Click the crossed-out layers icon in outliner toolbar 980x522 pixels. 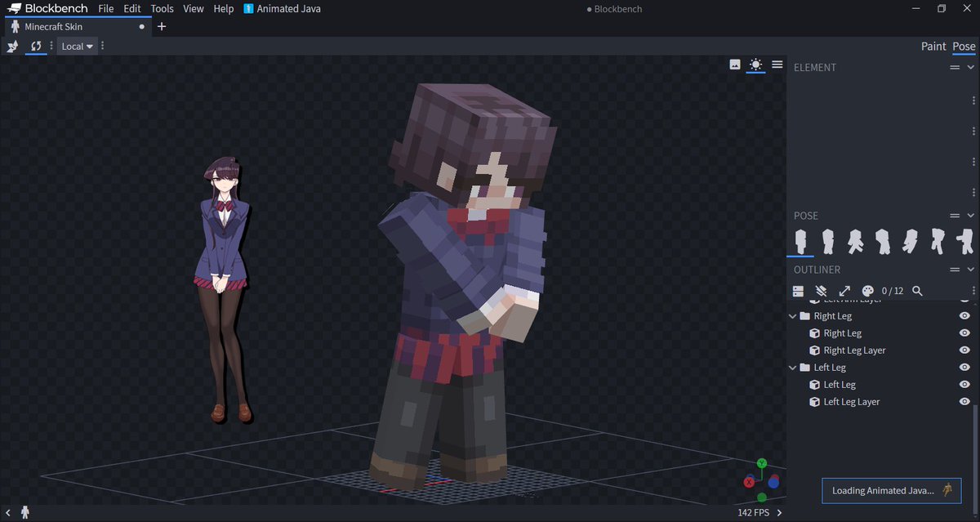[x=822, y=291]
